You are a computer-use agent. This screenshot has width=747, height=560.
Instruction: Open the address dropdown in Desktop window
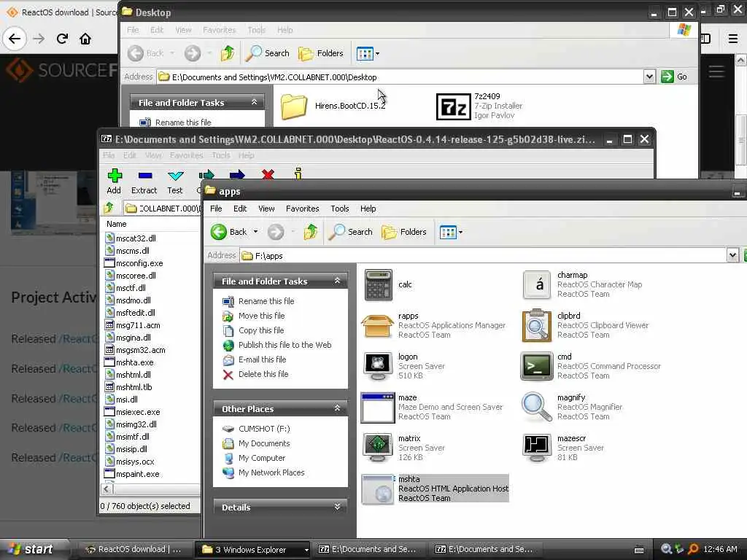click(649, 77)
